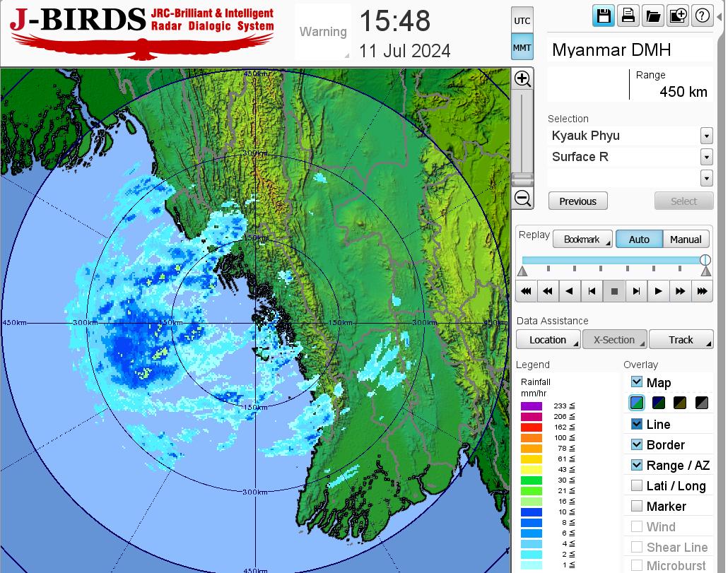Click the save floppy disk icon

click(x=604, y=16)
